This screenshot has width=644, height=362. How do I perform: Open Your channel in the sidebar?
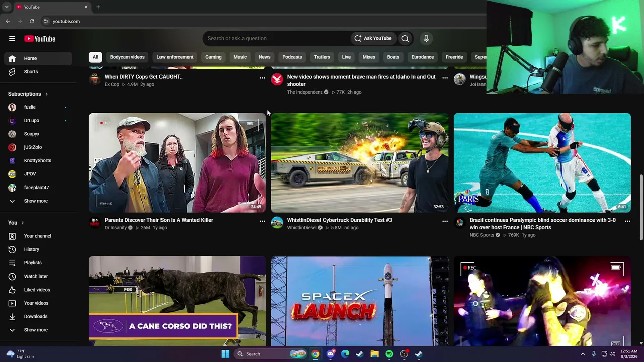click(38, 236)
